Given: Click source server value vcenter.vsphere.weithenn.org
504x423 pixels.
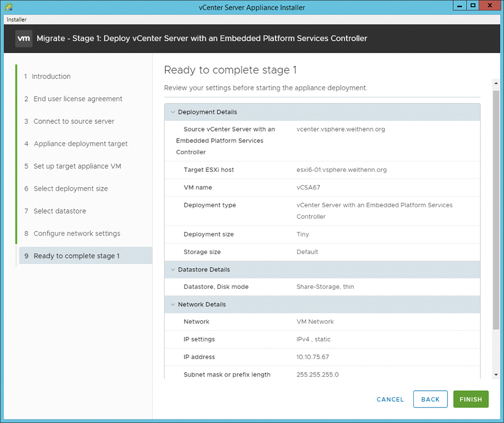Looking at the screenshot, I should point(341,129).
